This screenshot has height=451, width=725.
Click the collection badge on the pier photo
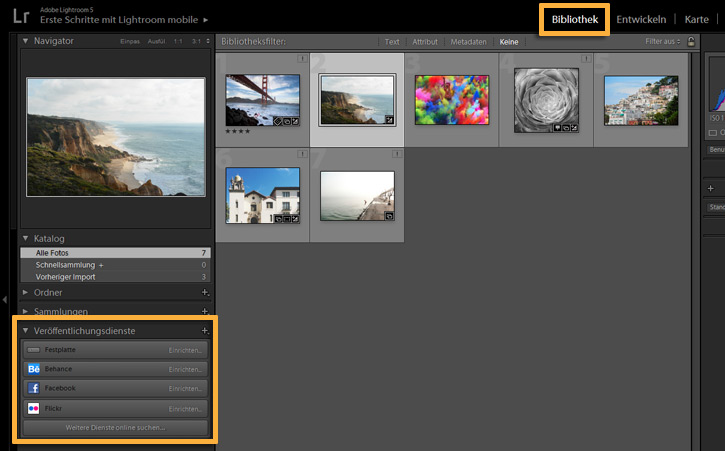[389, 216]
